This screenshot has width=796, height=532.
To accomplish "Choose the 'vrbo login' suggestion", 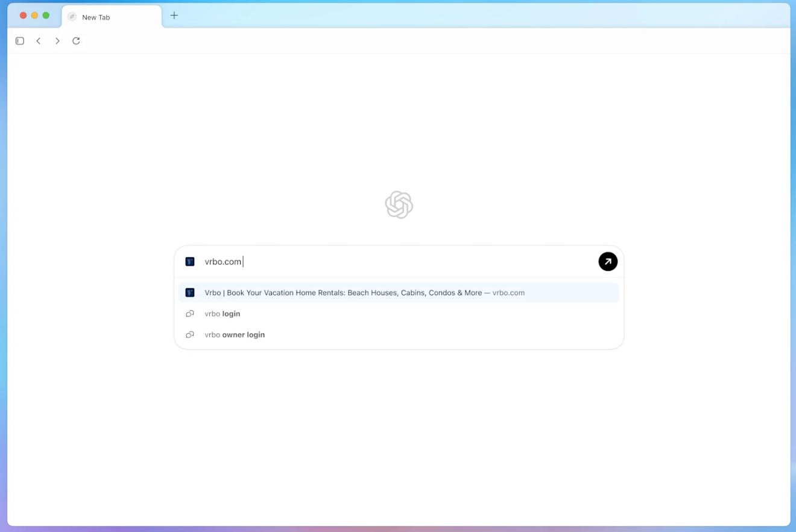I will [x=223, y=314].
